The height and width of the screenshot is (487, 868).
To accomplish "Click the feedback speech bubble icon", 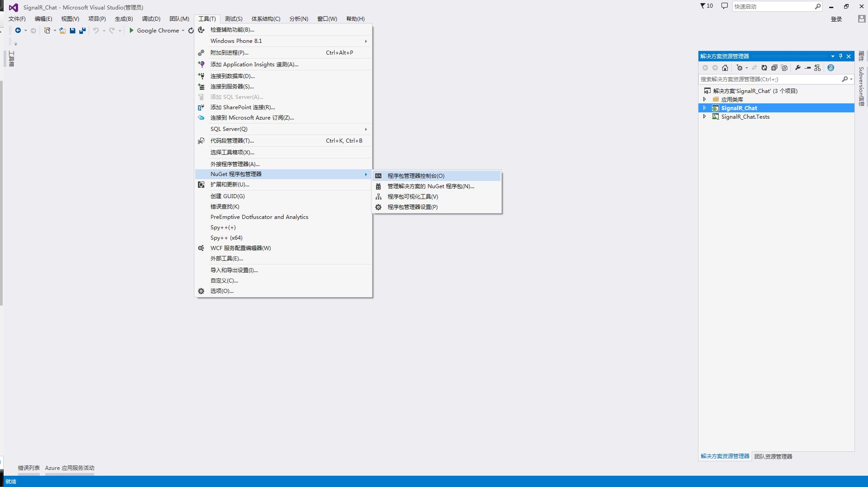I will tap(725, 6).
